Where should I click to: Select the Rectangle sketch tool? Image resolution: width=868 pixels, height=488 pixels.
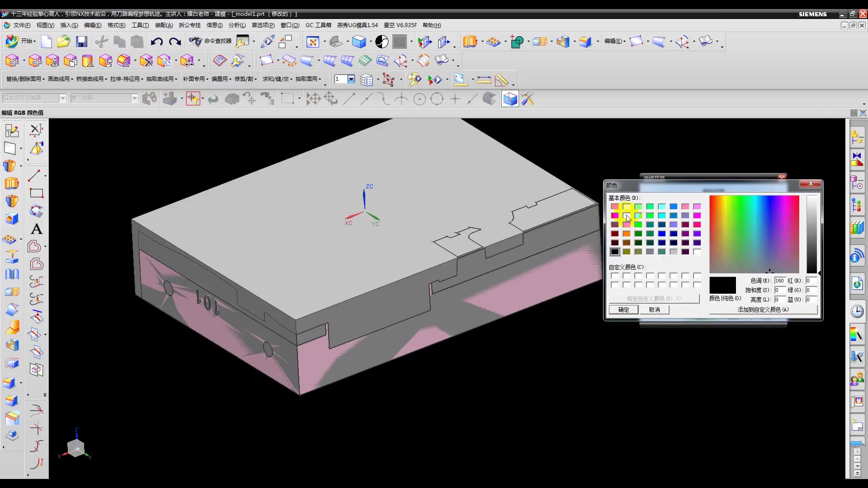click(x=36, y=193)
